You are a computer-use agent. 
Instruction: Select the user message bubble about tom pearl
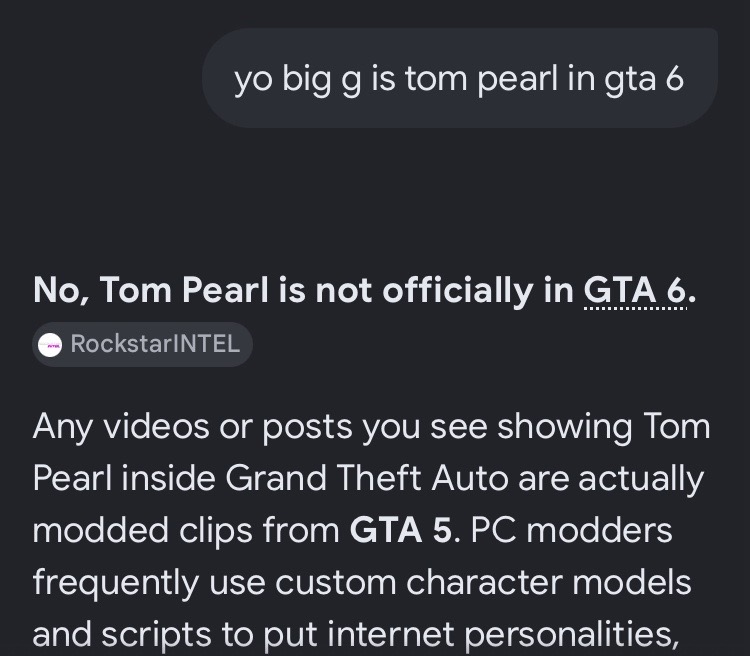(460, 78)
